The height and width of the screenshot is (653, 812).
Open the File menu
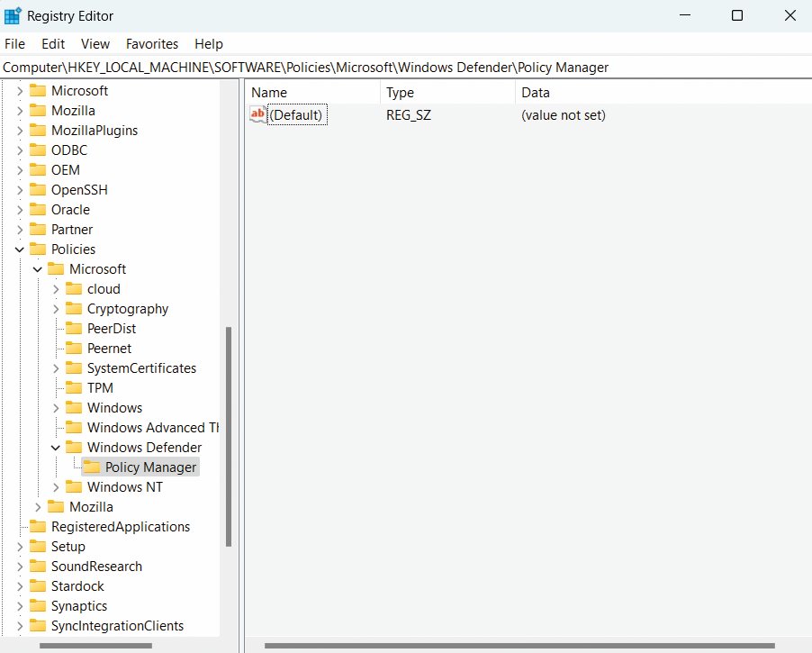click(x=14, y=44)
